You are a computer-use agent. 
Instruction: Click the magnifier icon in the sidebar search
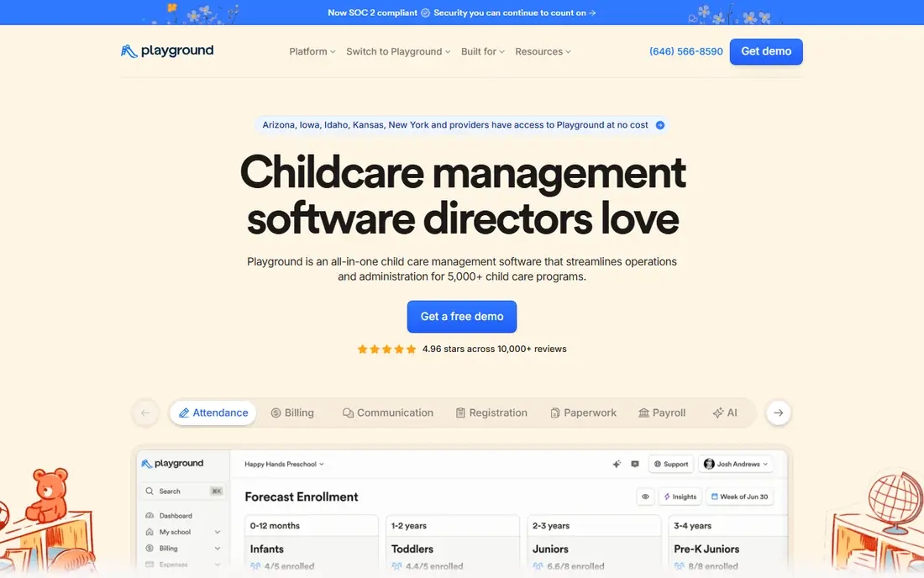click(x=150, y=491)
